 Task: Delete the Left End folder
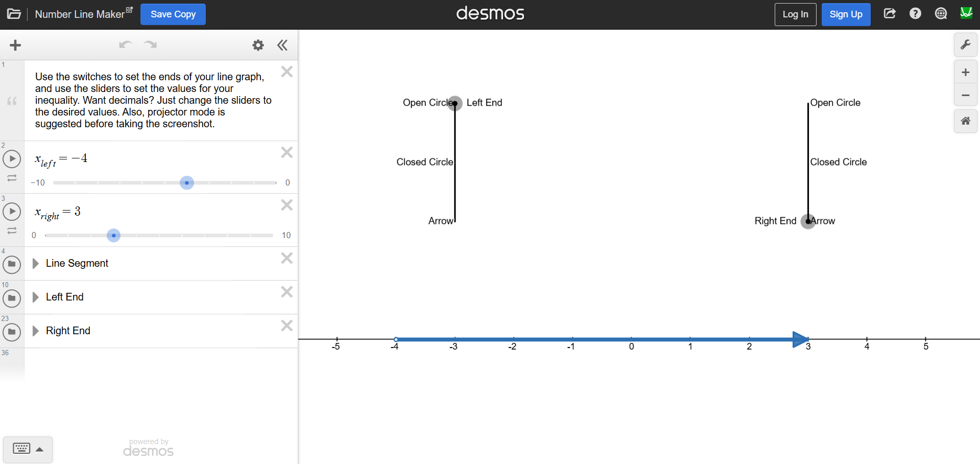(287, 292)
